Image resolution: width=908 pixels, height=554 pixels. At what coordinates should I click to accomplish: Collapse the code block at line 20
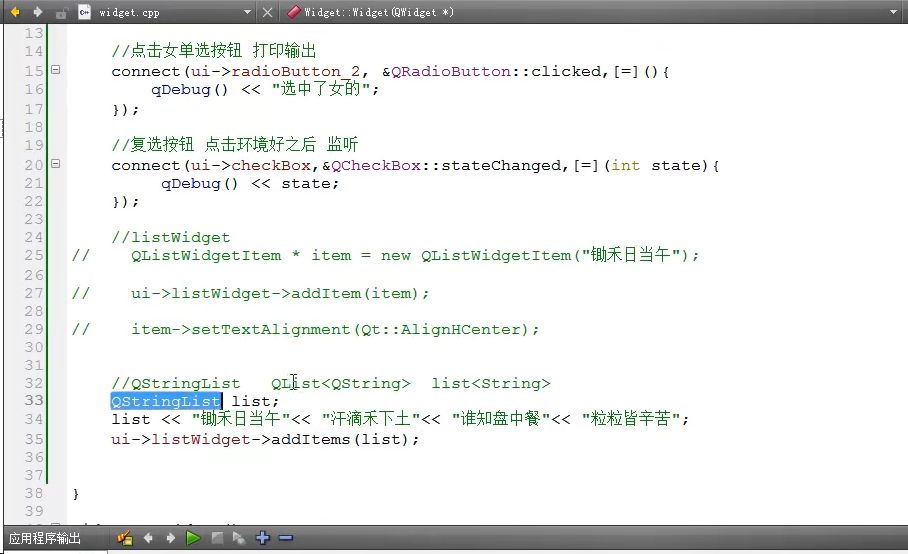point(56,164)
